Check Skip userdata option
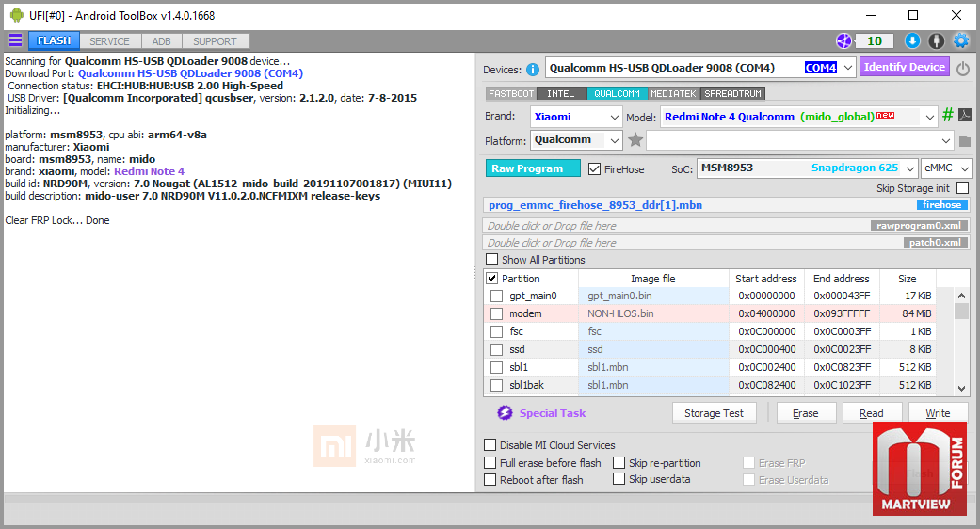980x529 pixels. tap(619, 479)
